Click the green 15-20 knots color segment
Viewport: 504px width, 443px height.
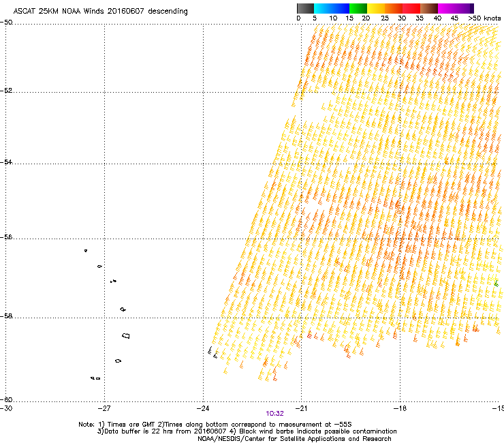[x=358, y=8]
